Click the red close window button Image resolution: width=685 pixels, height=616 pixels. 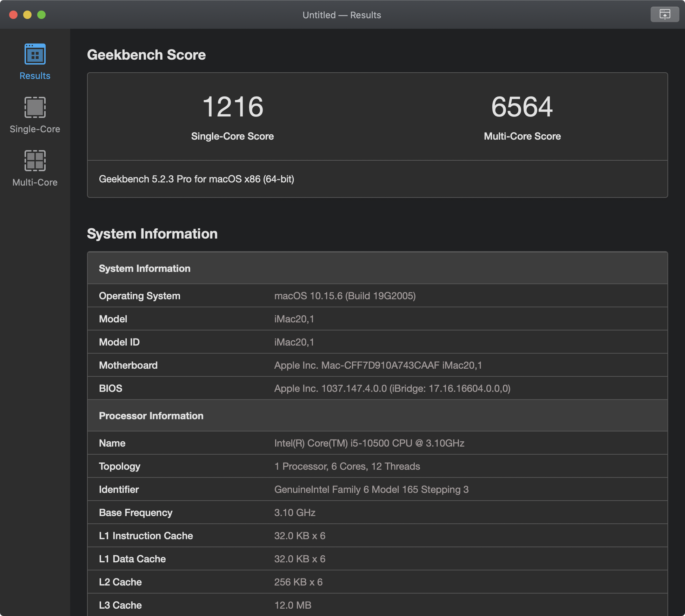tap(13, 15)
